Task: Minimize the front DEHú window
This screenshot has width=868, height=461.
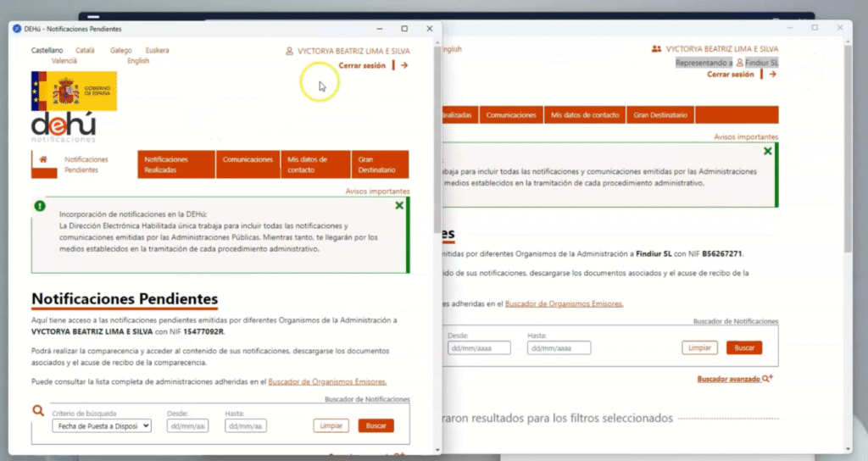Action: [x=380, y=29]
